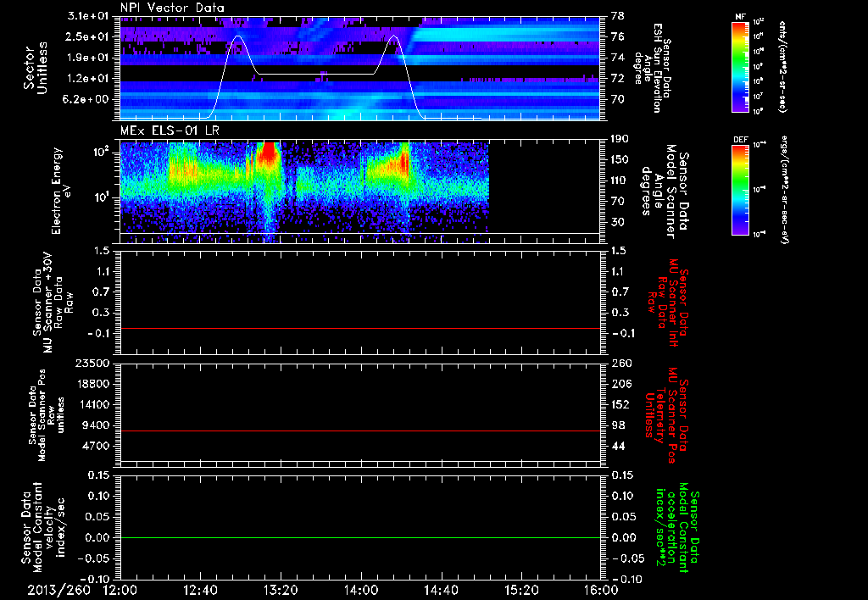
Task: Click the '78' sun elevation axis tick
Action: (618, 15)
